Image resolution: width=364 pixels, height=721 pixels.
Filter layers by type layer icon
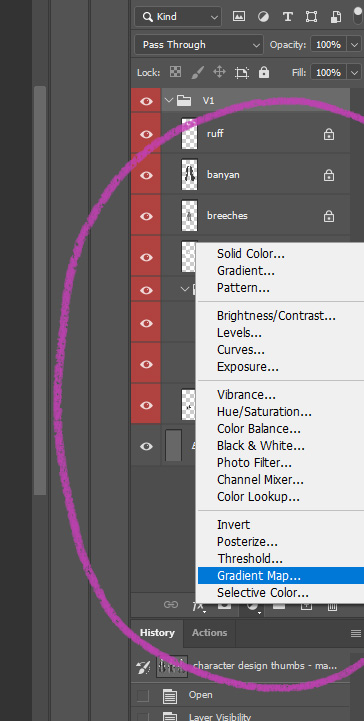tap(288, 17)
